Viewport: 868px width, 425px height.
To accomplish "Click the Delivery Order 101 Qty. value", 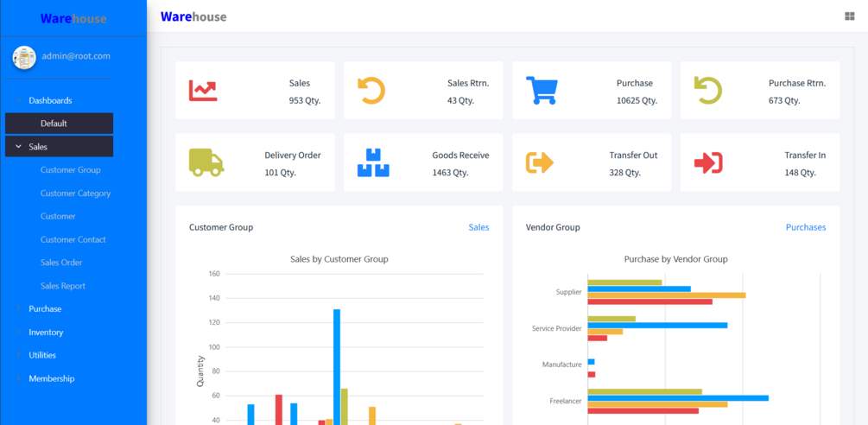I will click(280, 173).
